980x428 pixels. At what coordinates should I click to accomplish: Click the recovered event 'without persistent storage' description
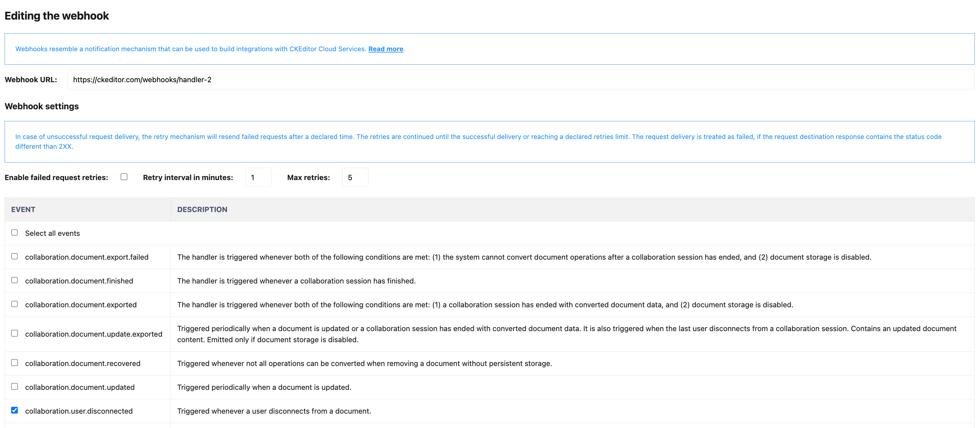(364, 364)
